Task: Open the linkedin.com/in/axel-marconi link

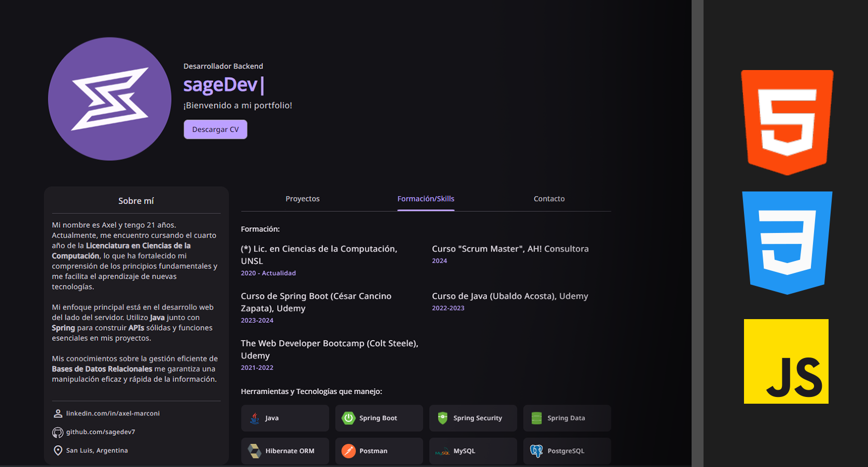Action: pos(113,414)
